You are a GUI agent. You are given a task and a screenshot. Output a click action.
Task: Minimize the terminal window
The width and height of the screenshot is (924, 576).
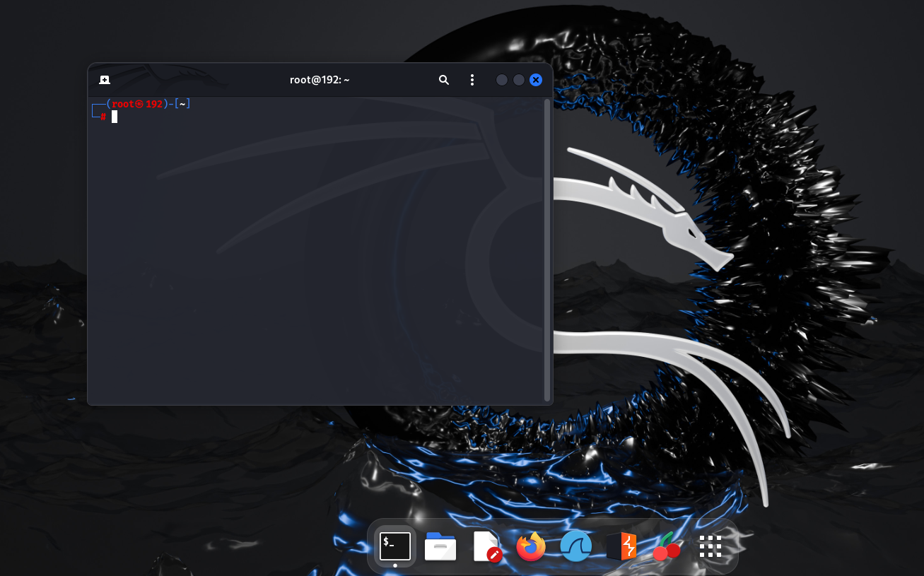tap(502, 80)
